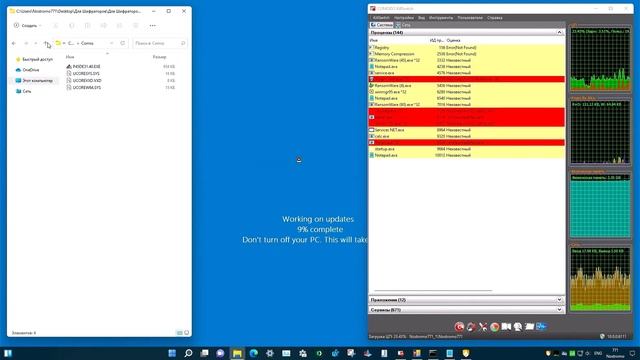Open the File Explorer taskbar icon
640x360 pixels.
coord(237,353)
